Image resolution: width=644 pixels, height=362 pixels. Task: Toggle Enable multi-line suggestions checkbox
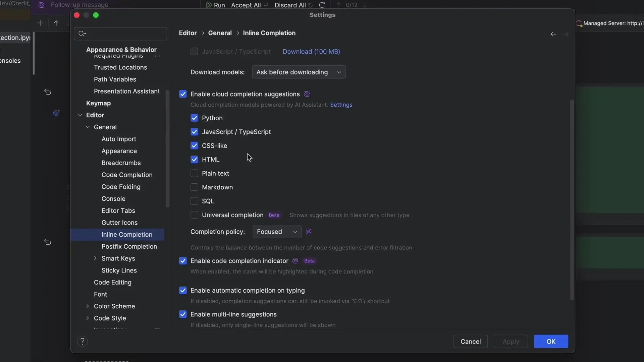(x=183, y=314)
